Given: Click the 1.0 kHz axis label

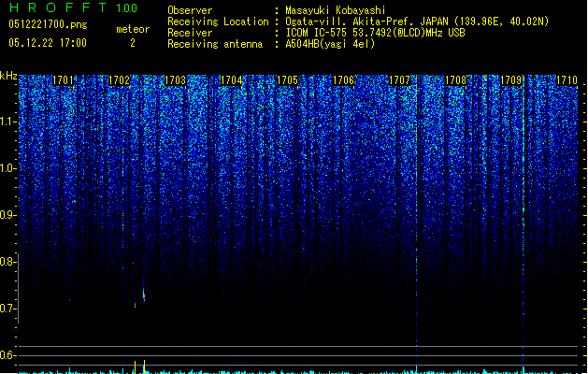Looking at the screenshot, I should (x=7, y=168).
